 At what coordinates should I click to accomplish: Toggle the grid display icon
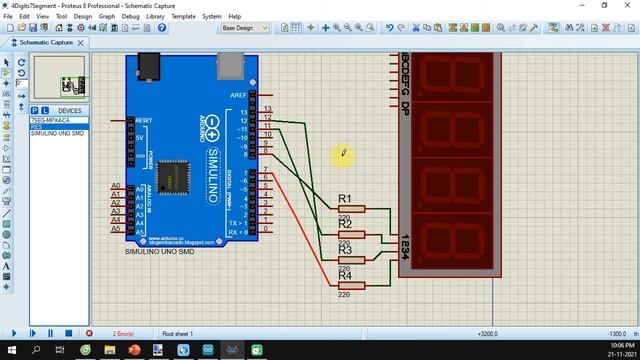[296, 28]
